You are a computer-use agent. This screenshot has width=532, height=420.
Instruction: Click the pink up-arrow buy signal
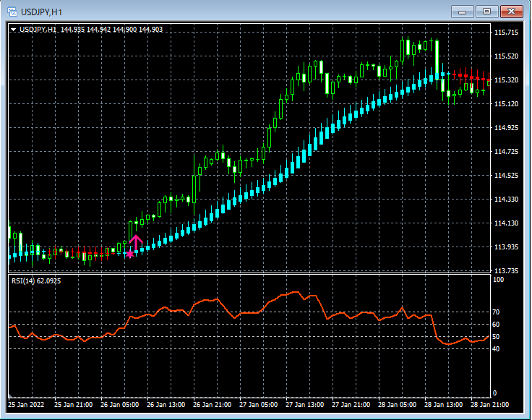(x=136, y=242)
